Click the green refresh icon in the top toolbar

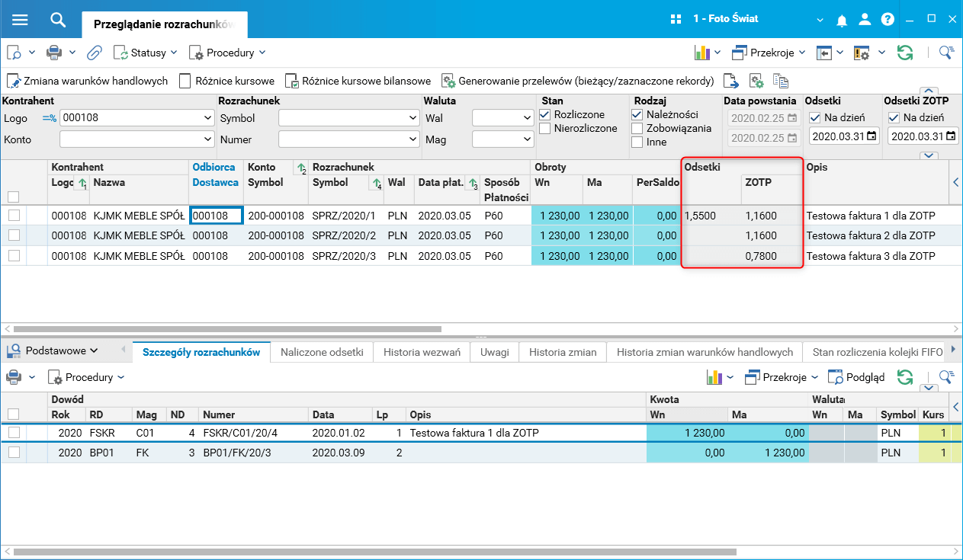(x=905, y=53)
